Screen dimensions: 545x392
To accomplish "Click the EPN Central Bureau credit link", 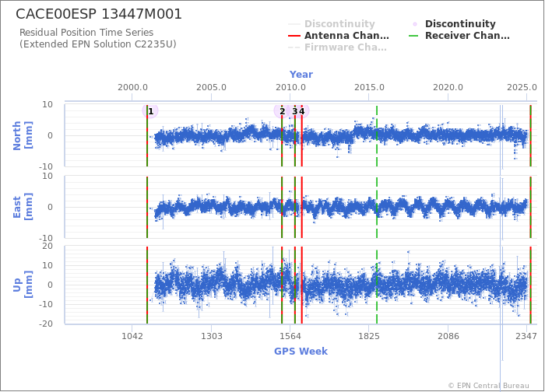I will pos(488,386).
